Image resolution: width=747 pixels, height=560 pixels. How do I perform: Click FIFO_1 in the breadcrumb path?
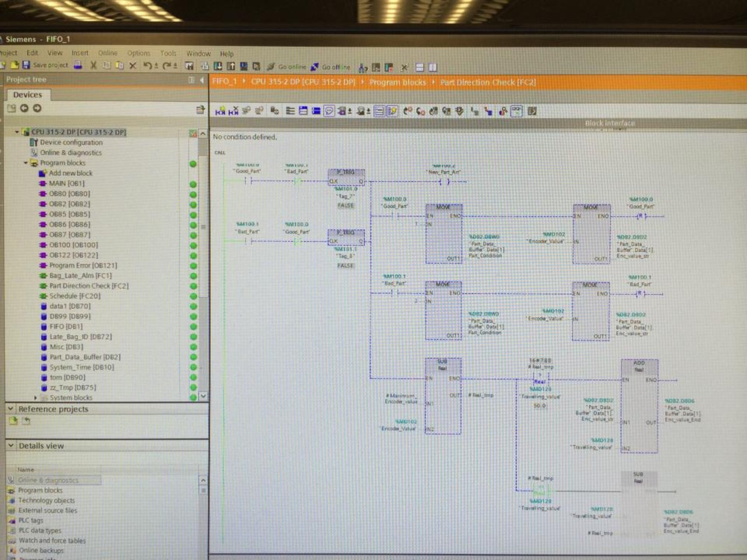point(224,82)
